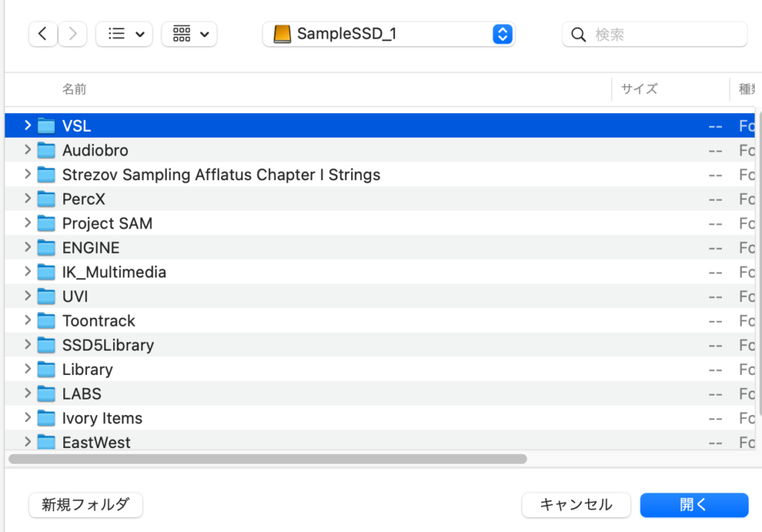The height and width of the screenshot is (532, 762).
Task: Select the Toontrack folder icon
Action: (46, 320)
